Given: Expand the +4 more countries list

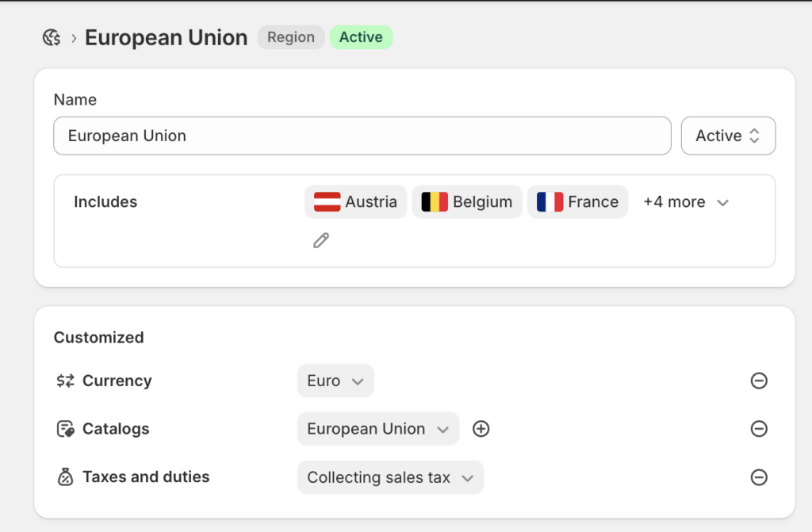Looking at the screenshot, I should (x=687, y=201).
